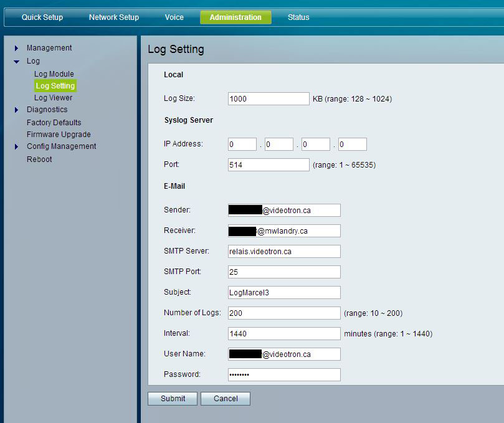Focus the Syslog Port field
Screen dimensions: 504x423
pos(269,165)
